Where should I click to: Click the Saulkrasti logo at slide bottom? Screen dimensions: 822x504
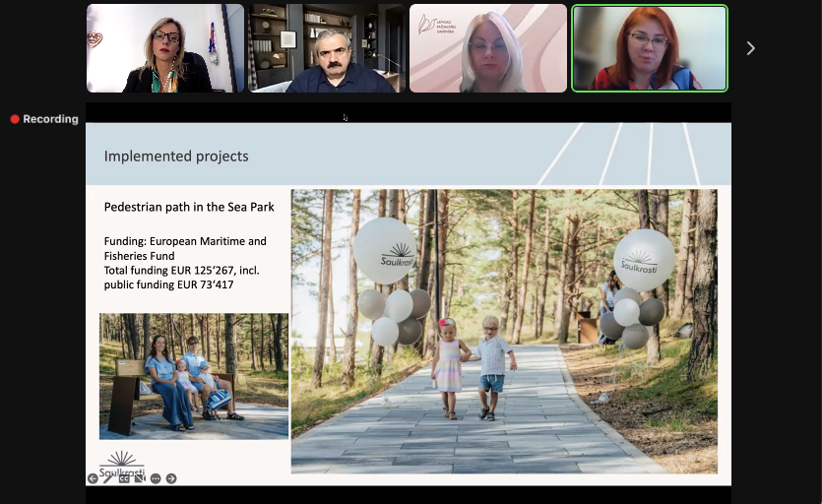coord(122,464)
